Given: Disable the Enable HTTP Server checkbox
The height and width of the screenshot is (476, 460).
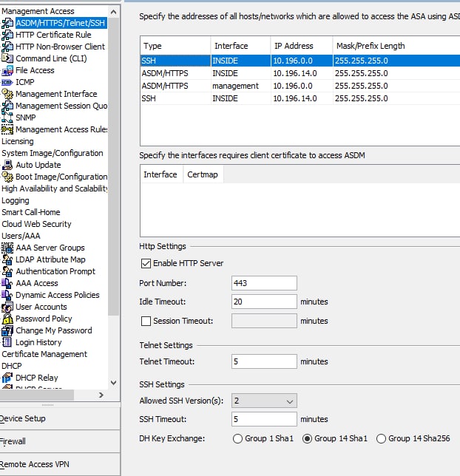Looking at the screenshot, I should coord(146,263).
